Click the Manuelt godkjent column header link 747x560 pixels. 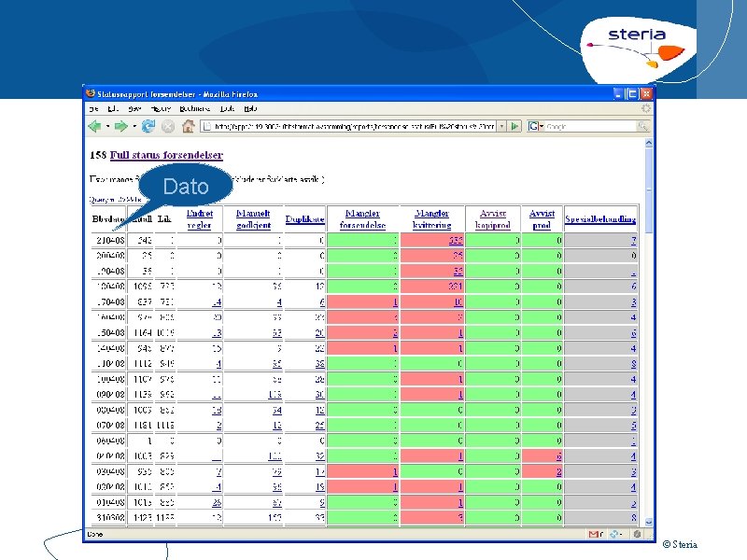click(253, 219)
